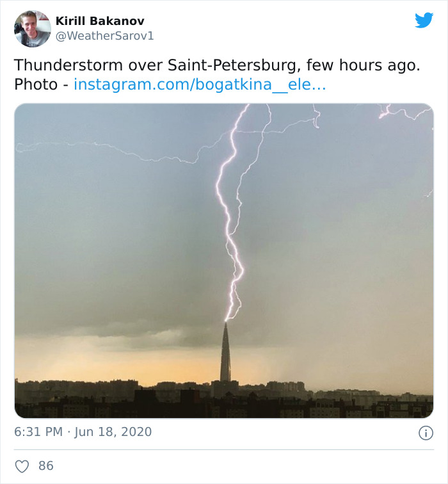The height and width of the screenshot is (484, 448).
Task: Click the city skyline silhouette in the photo
Action: [x=128, y=400]
